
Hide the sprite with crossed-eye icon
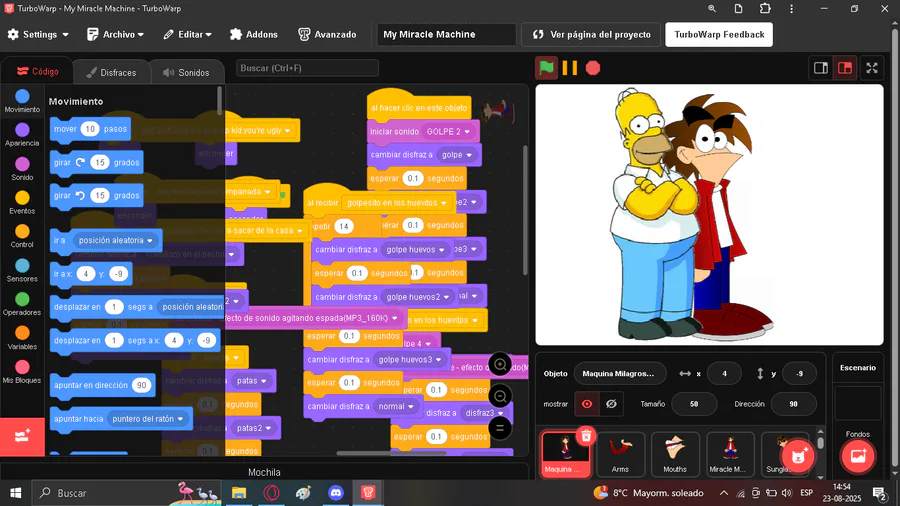611,404
